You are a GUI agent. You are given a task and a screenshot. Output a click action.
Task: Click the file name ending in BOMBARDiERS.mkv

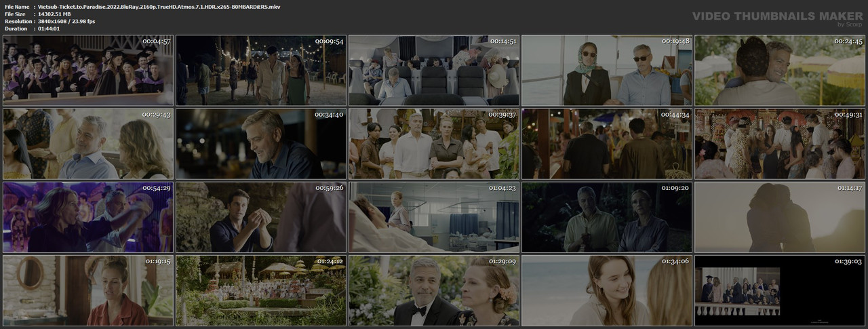click(159, 6)
